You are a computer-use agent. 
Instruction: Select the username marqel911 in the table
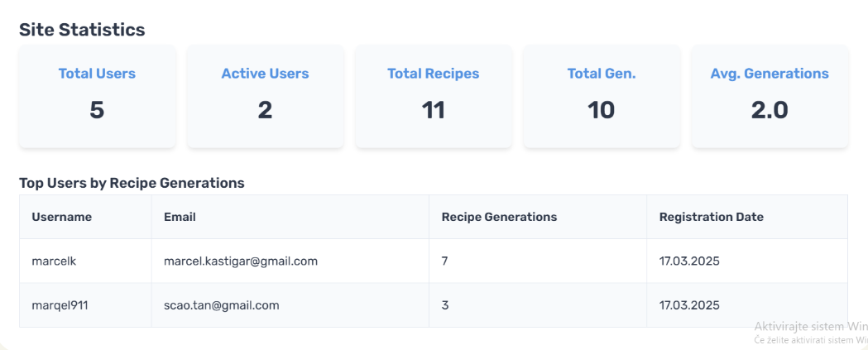click(60, 305)
